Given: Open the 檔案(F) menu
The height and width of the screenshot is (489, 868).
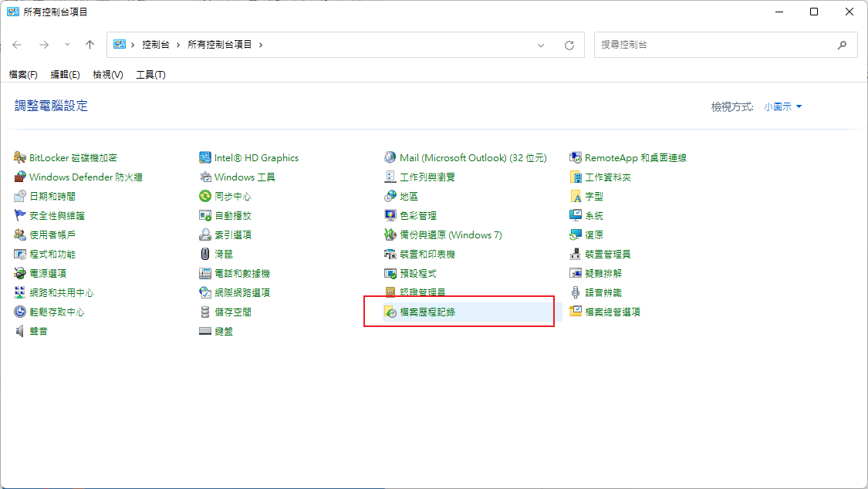Looking at the screenshot, I should 23,75.
